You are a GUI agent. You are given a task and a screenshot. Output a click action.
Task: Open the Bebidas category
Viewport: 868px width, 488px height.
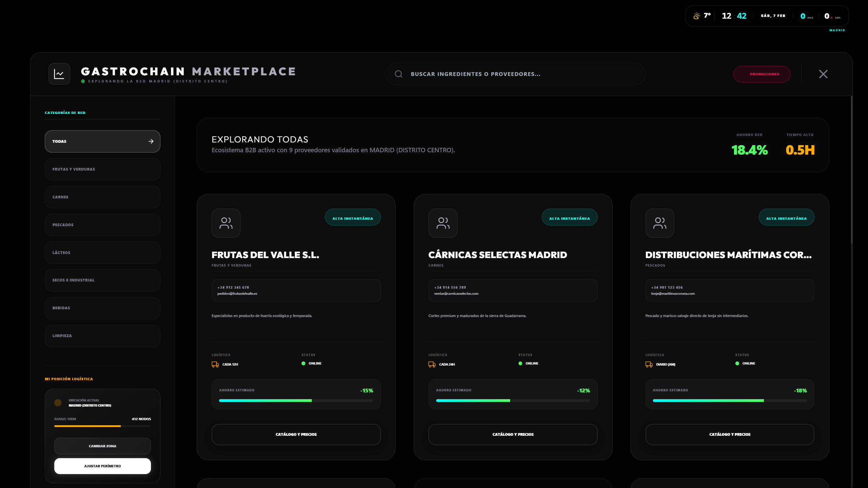tap(102, 308)
